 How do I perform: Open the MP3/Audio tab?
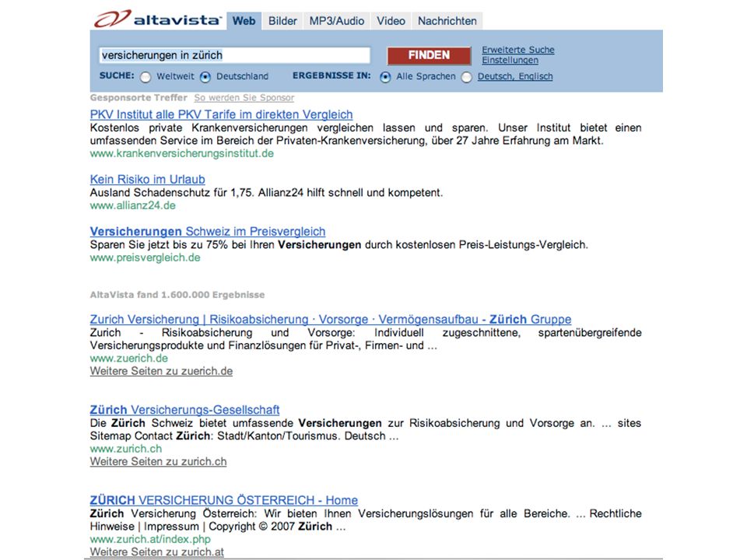[x=337, y=21]
